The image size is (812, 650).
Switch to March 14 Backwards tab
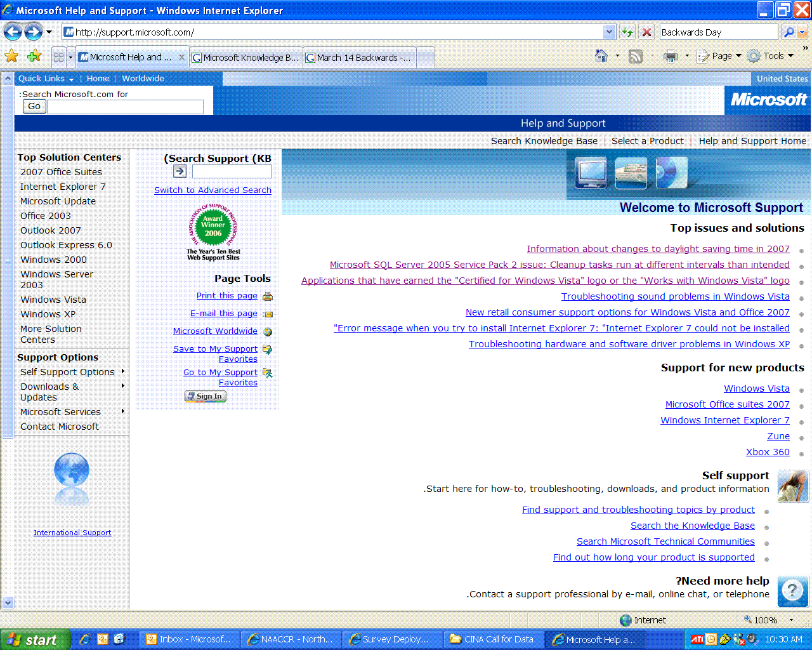[x=359, y=57]
